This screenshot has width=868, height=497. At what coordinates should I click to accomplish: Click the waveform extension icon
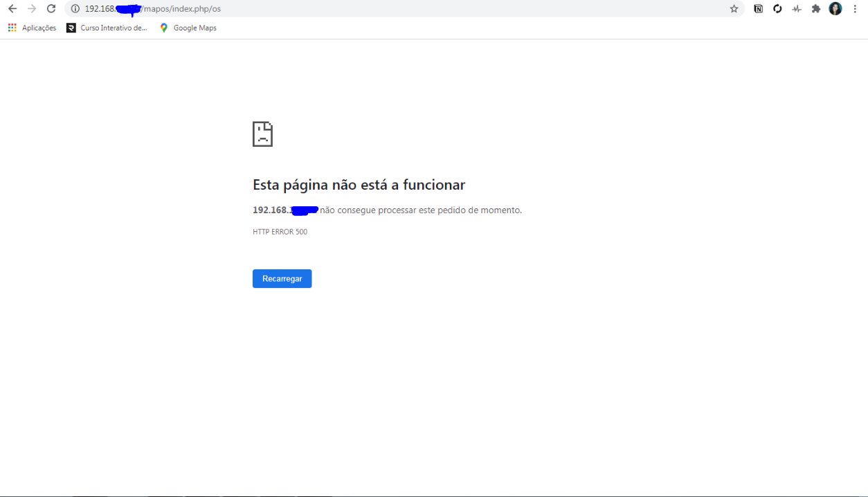(797, 9)
